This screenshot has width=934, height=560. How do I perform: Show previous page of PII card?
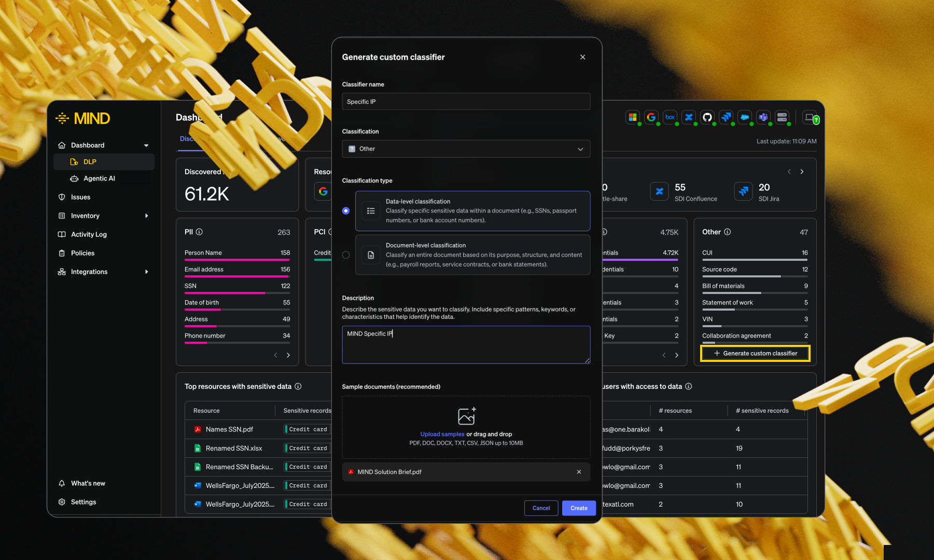pyautogui.click(x=275, y=355)
